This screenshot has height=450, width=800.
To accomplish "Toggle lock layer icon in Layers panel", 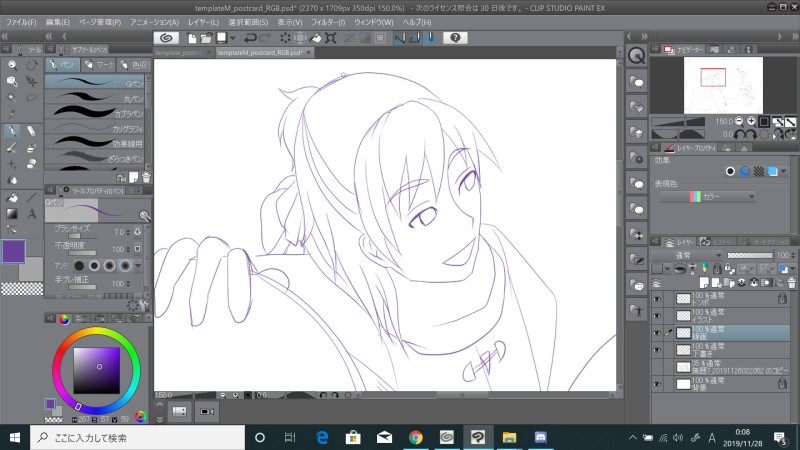I will tap(717, 268).
